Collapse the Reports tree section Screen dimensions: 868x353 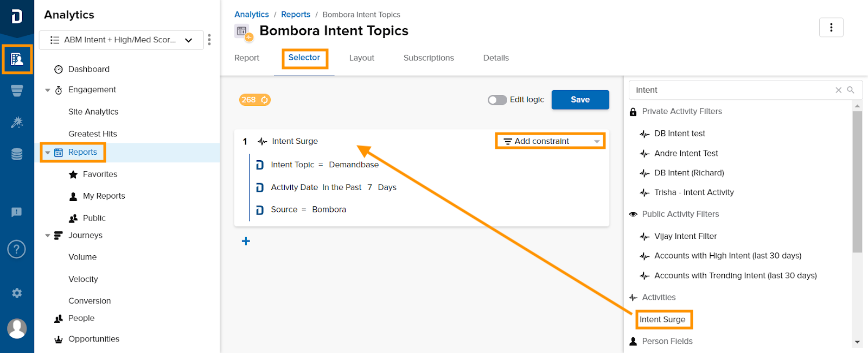(48, 153)
